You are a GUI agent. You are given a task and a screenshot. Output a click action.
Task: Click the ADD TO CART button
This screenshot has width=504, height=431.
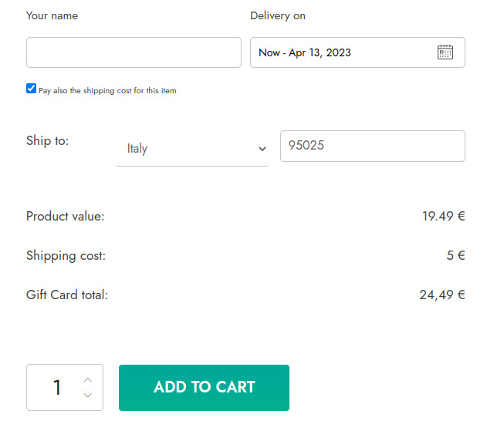click(204, 388)
